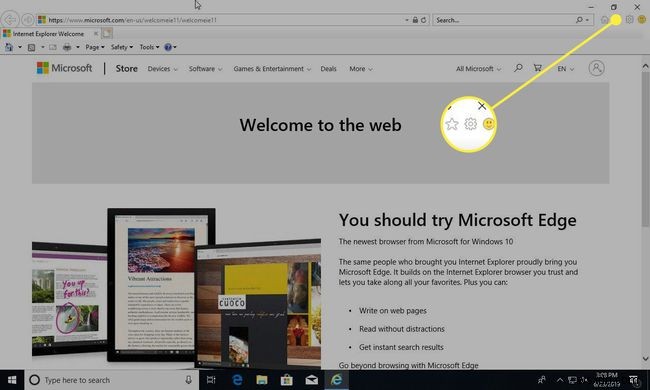Click the Microsoft logo on the page
Screen dimensions: 650x390
point(64,68)
